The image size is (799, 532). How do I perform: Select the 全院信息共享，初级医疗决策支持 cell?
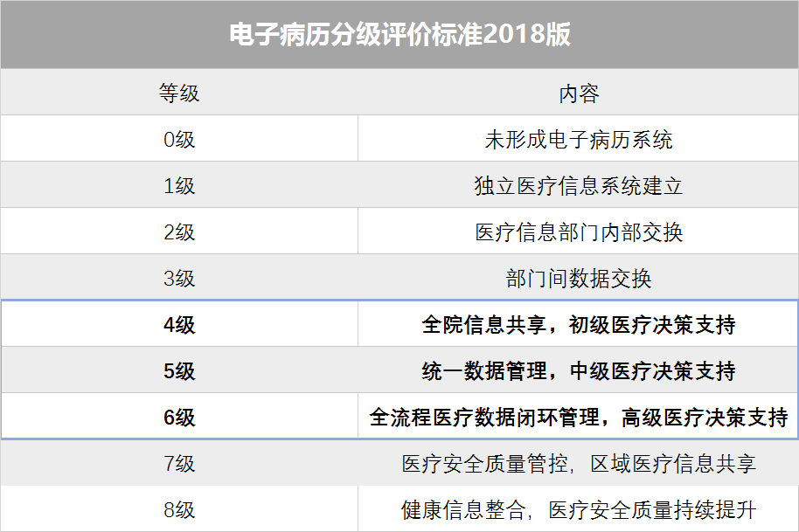point(579,325)
